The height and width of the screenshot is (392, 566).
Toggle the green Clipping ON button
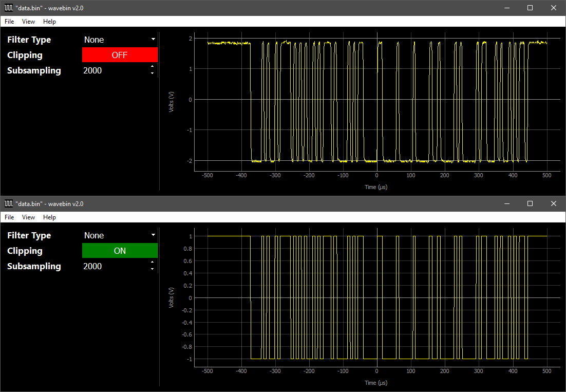click(120, 251)
